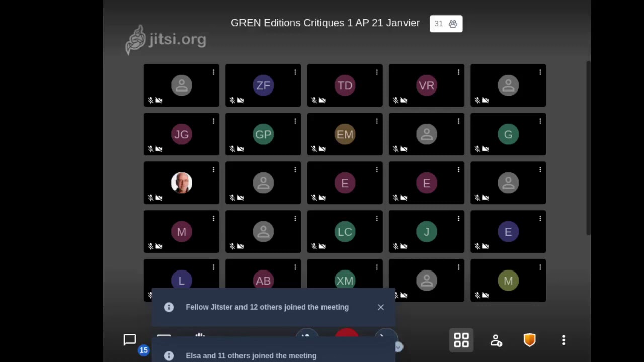Click the tile grid vertical scrollbar
This screenshot has width=644, height=362.
coord(588,148)
